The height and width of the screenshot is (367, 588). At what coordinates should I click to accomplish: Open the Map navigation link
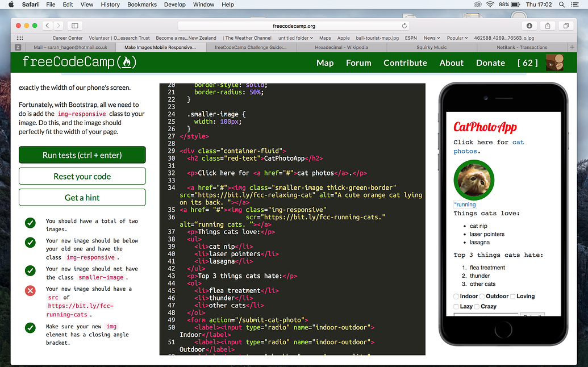tap(325, 63)
